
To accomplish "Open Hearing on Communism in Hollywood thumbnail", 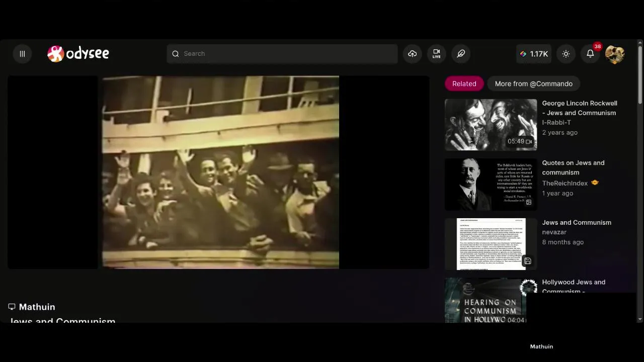I will pyautogui.click(x=486, y=301).
